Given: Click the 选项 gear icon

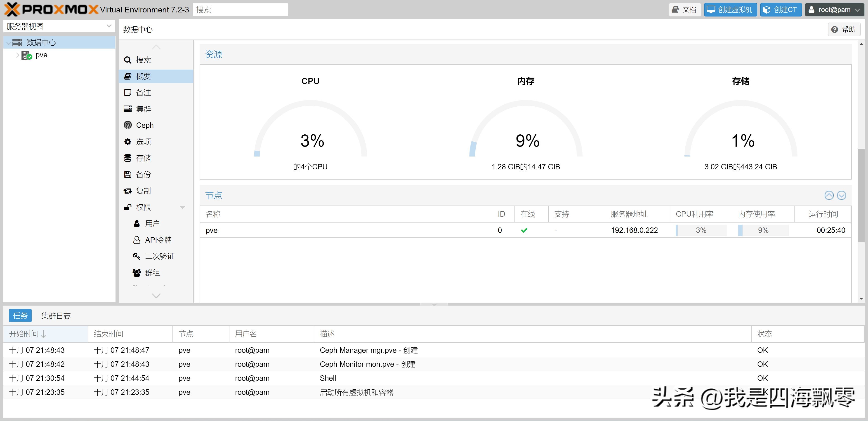Looking at the screenshot, I should pyautogui.click(x=127, y=142).
